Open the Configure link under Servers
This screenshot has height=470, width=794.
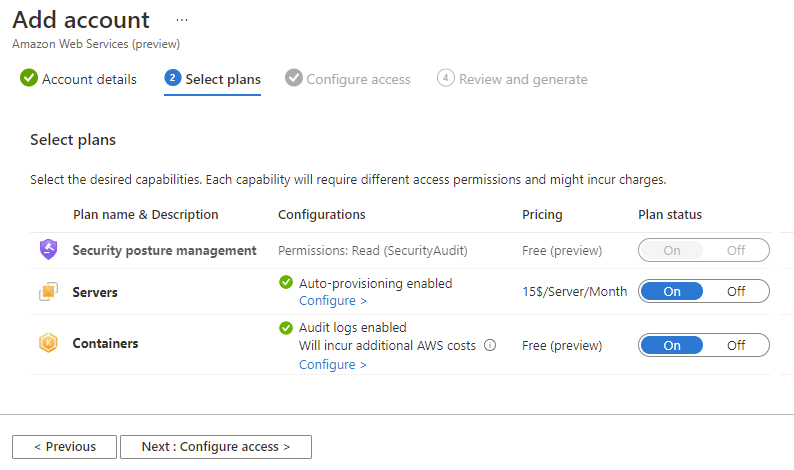coord(333,301)
